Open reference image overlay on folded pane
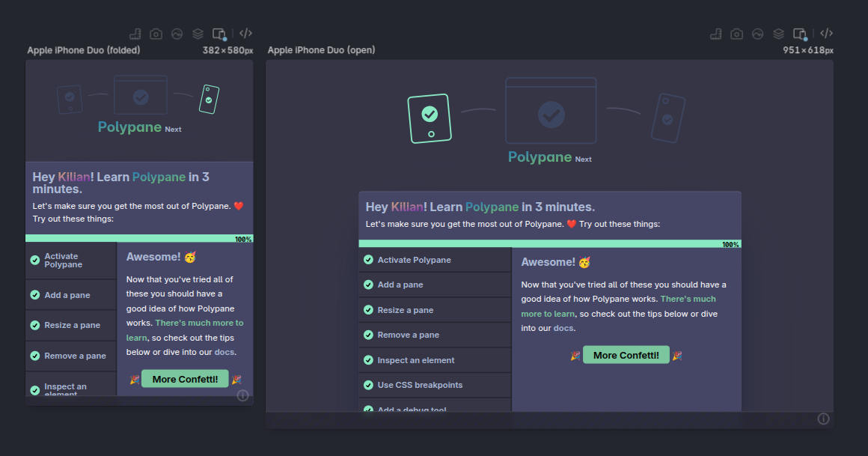Image resolution: width=868 pixels, height=456 pixels. point(177,34)
